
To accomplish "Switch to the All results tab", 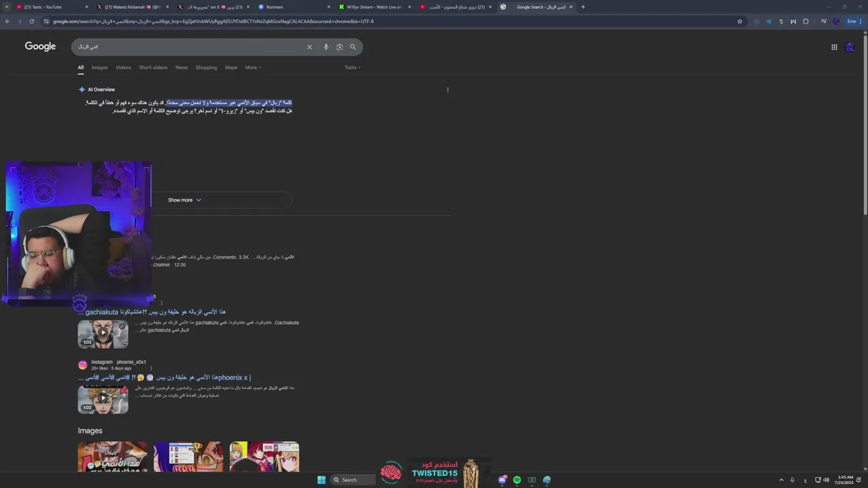I will [x=81, y=67].
